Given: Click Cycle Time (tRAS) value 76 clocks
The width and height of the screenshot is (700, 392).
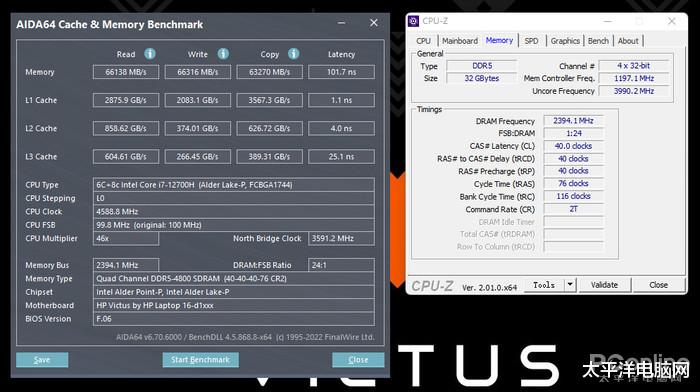Looking at the screenshot, I should [574, 183].
